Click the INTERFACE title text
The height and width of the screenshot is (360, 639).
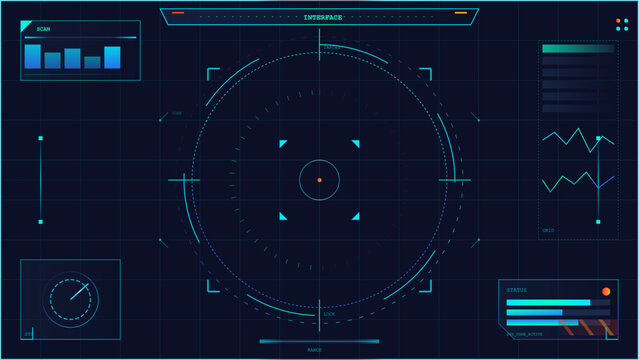point(323,18)
